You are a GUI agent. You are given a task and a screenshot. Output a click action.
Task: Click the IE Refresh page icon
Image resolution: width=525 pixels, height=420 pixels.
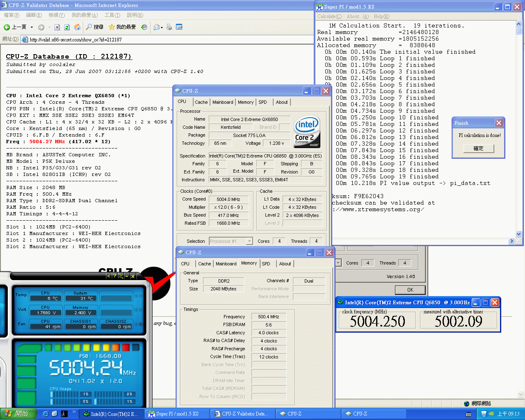(x=67, y=27)
